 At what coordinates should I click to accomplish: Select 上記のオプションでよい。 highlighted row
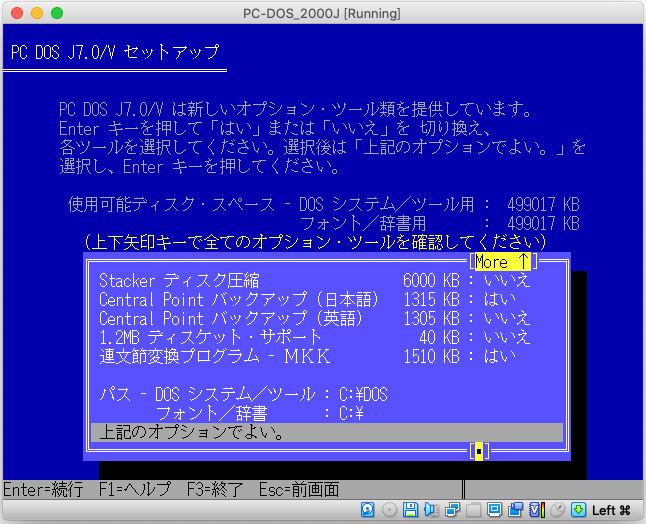pos(327,432)
